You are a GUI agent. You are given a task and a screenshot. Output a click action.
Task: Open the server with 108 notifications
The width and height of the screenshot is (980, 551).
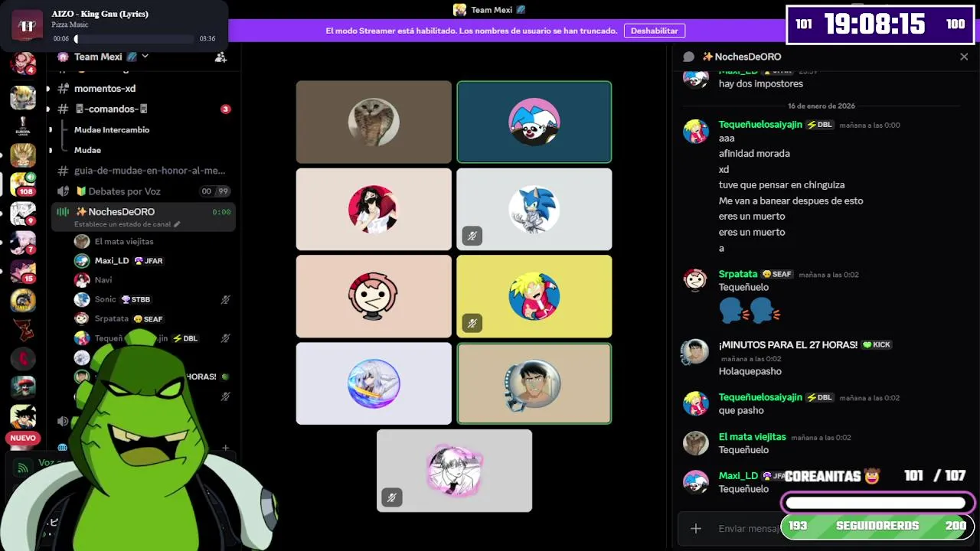click(23, 184)
